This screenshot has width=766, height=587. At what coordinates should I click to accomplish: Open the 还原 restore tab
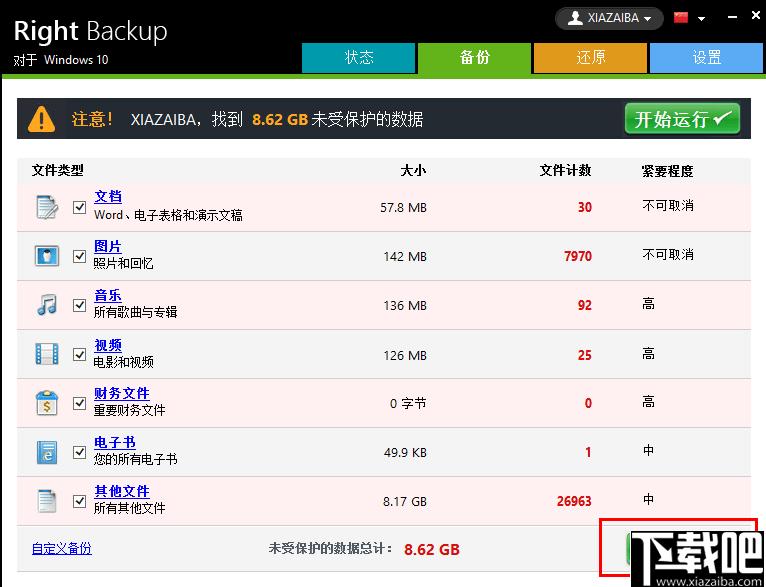(x=590, y=58)
